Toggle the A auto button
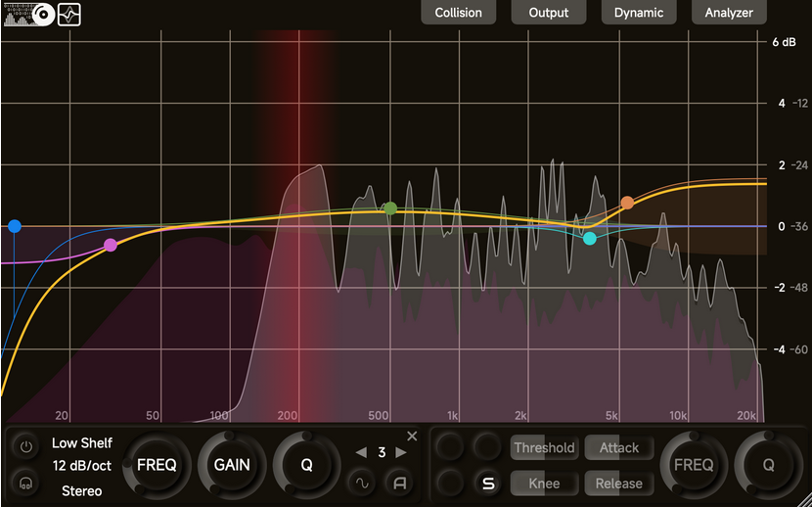 tap(400, 483)
